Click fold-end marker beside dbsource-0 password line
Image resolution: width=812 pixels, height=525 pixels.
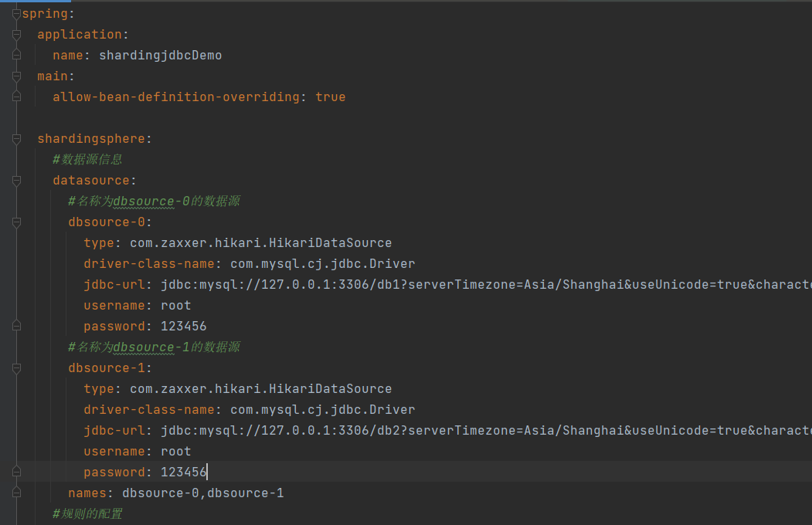click(16, 327)
